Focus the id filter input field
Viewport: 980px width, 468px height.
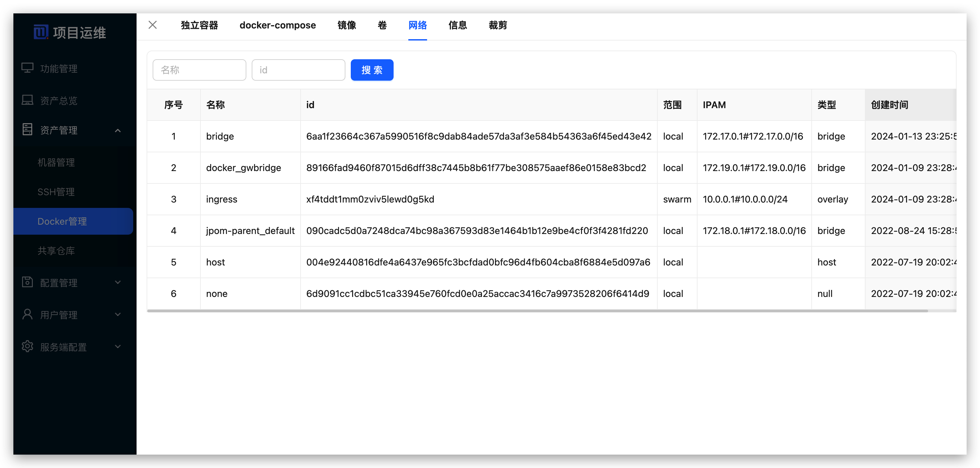pyautogui.click(x=298, y=70)
